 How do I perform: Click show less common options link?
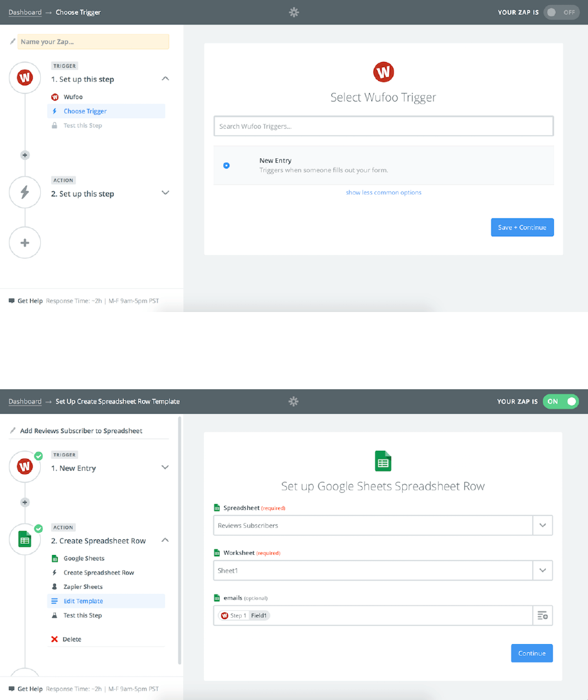coord(383,192)
